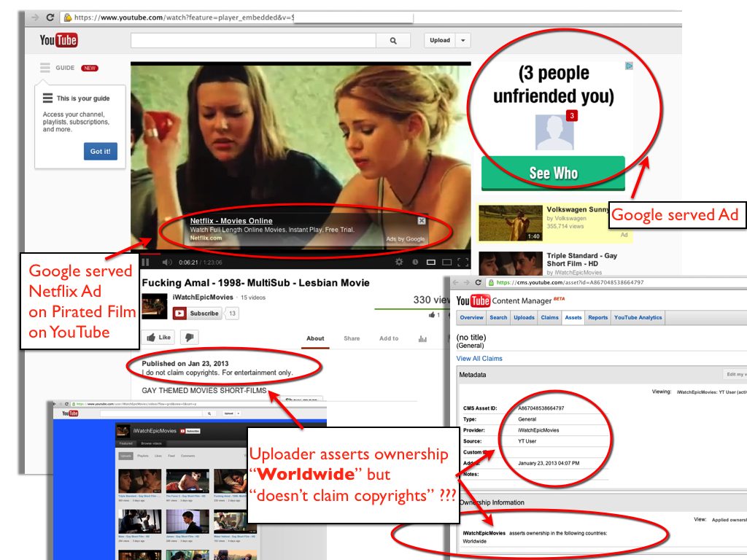Dislike the video with the thumbs-down button
Image resolution: width=747 pixels, height=560 pixels.
tap(189, 337)
